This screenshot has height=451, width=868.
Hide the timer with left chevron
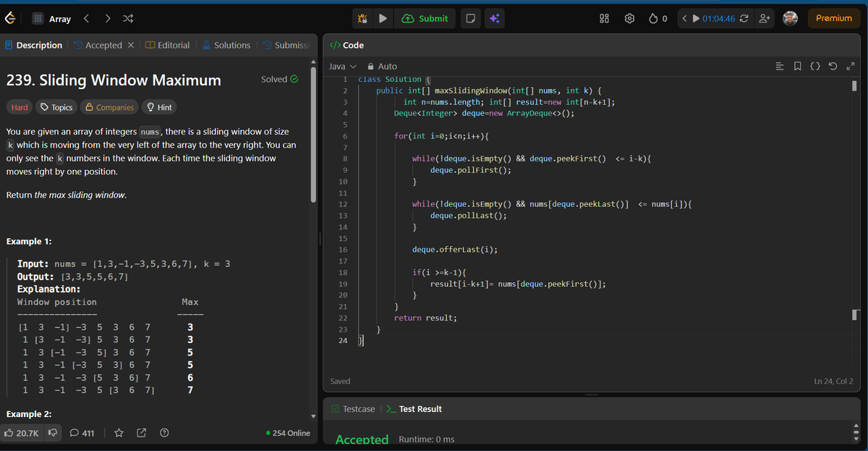coord(685,19)
